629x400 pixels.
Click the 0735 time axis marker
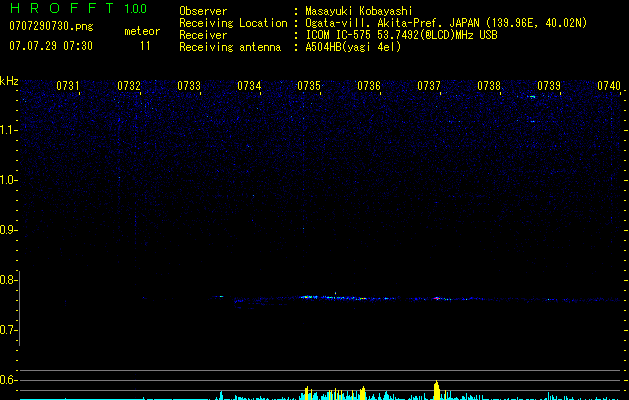coord(309,86)
